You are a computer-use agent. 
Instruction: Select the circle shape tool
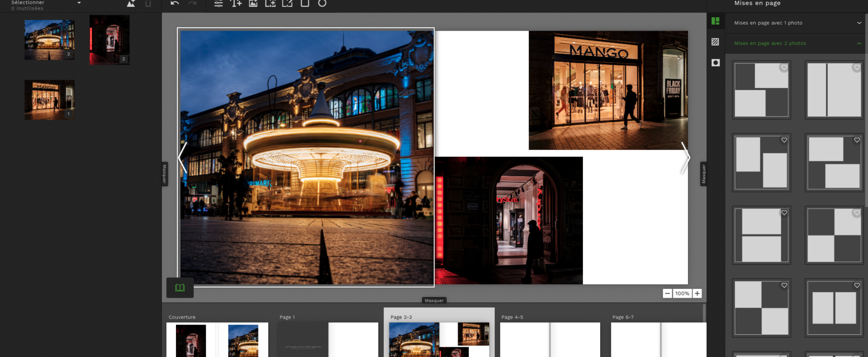322,4
